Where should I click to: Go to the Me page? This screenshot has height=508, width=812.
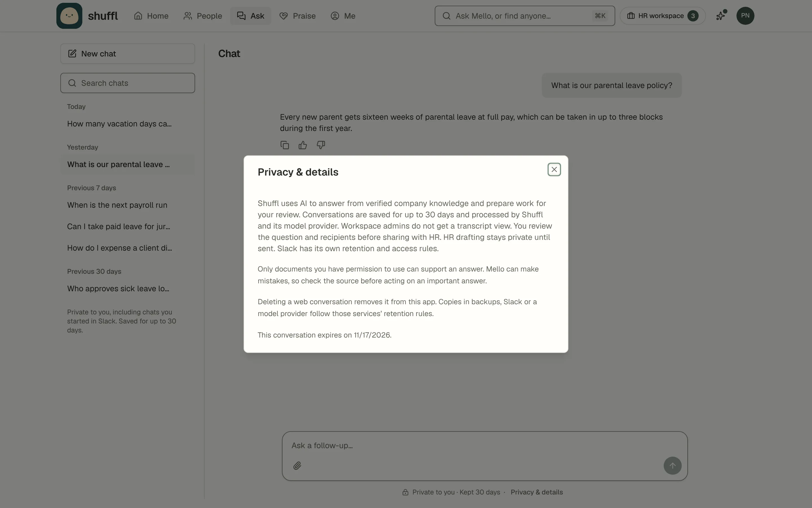(x=343, y=16)
